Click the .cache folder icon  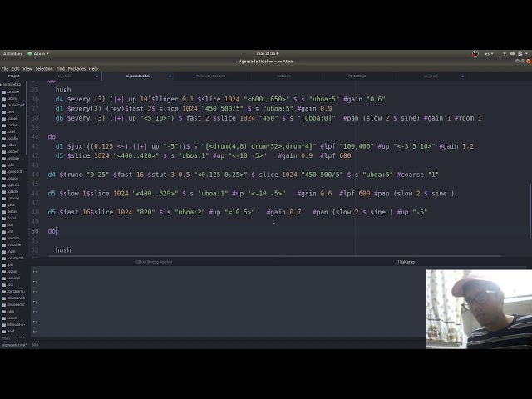click(3, 125)
